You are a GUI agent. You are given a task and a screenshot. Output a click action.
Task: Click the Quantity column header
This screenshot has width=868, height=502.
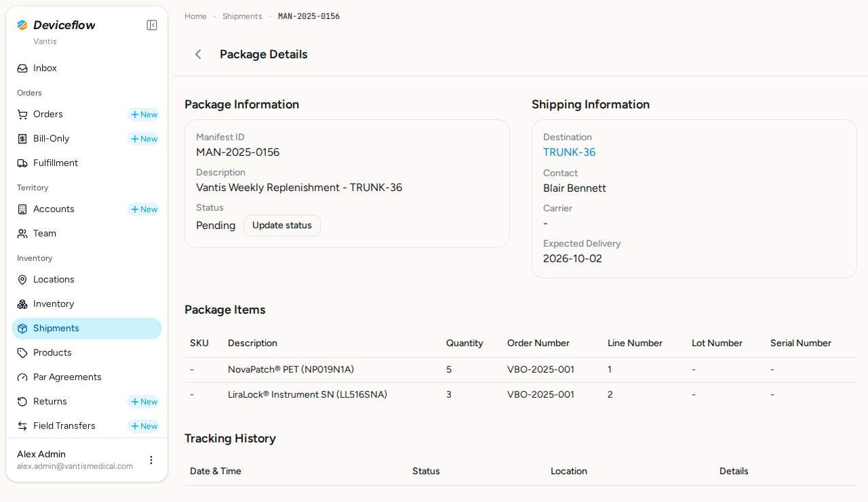coord(465,343)
